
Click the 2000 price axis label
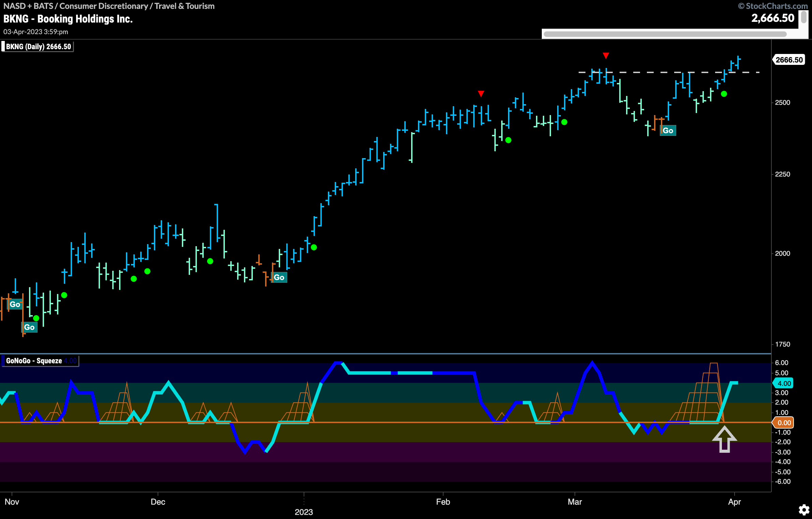[x=783, y=253]
